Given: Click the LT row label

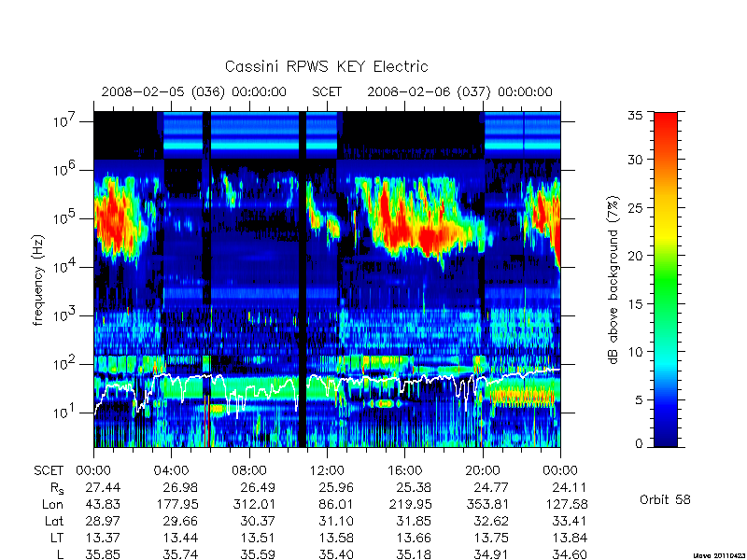Looking at the screenshot, I should click(x=57, y=538).
